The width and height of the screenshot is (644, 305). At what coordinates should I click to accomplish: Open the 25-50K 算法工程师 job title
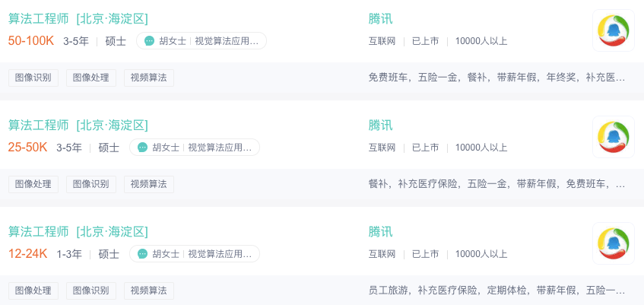39,125
